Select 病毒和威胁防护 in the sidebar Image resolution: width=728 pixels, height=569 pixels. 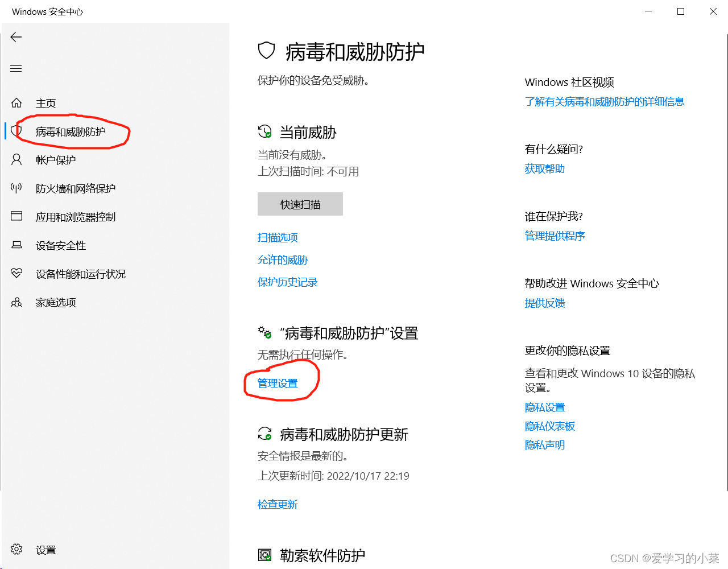(x=71, y=131)
